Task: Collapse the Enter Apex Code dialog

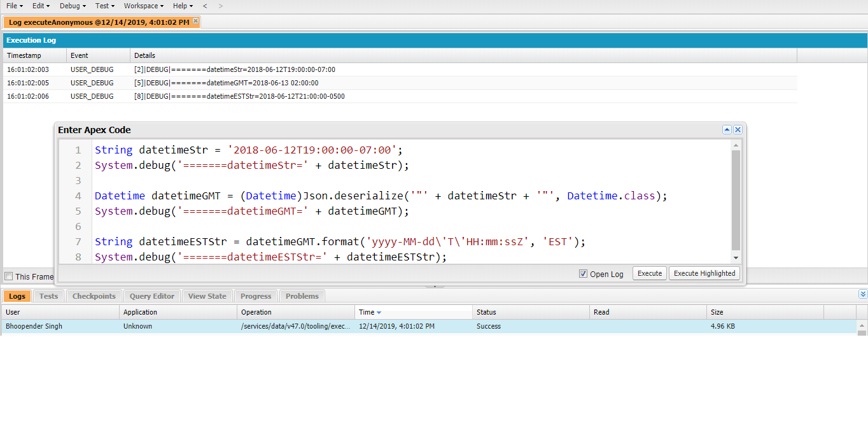Action: pyautogui.click(x=727, y=130)
